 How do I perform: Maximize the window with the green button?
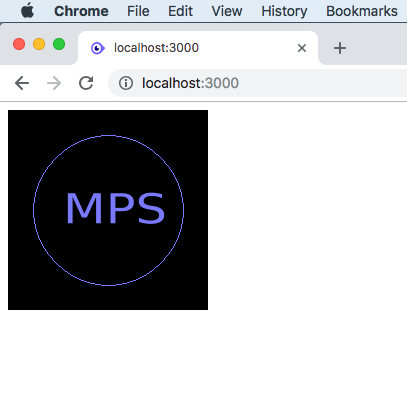coord(59,44)
